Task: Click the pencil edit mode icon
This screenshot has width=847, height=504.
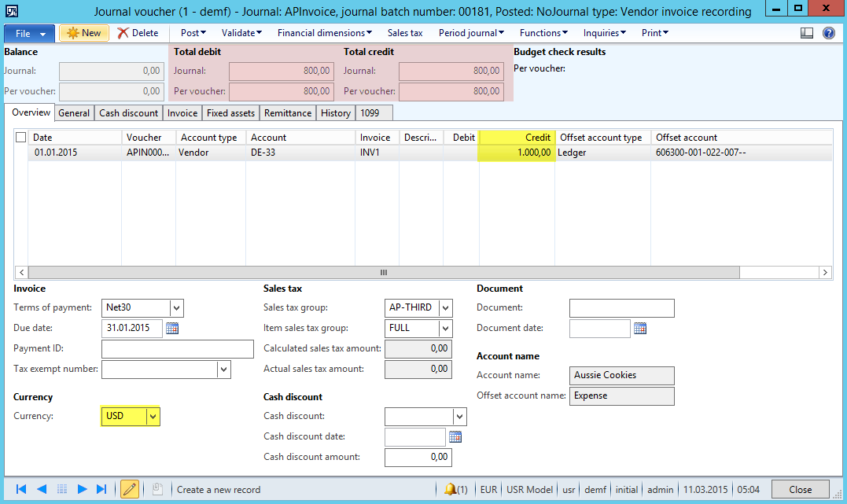Action: [x=130, y=489]
